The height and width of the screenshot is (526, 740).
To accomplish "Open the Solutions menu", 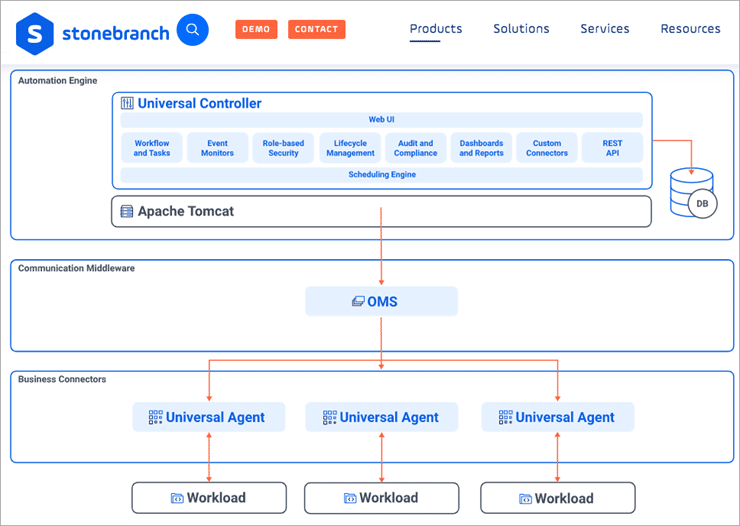I will coord(521,29).
